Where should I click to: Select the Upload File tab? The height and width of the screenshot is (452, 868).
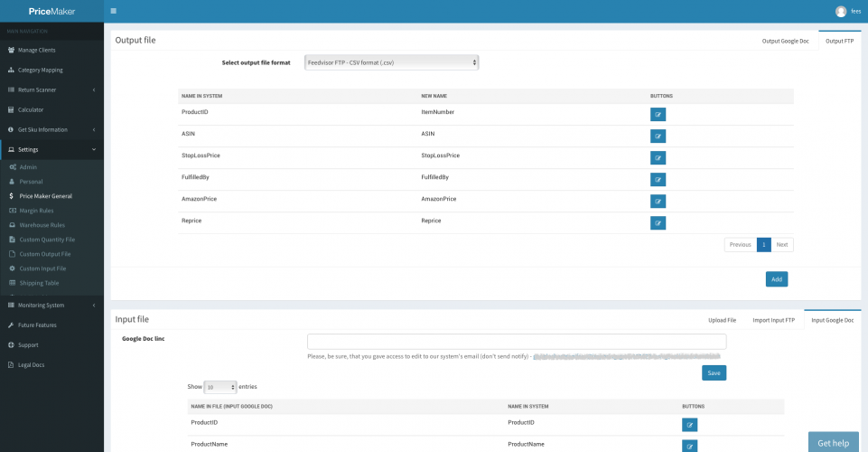[722, 320]
